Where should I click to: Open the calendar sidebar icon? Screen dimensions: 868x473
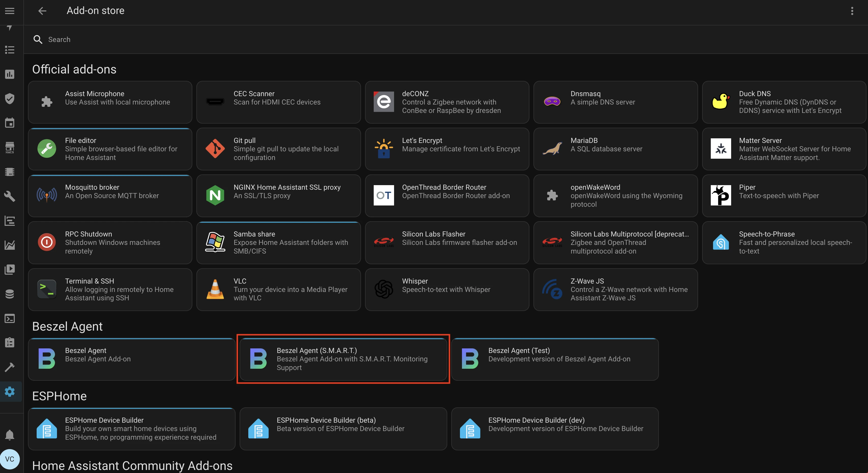click(x=9, y=123)
